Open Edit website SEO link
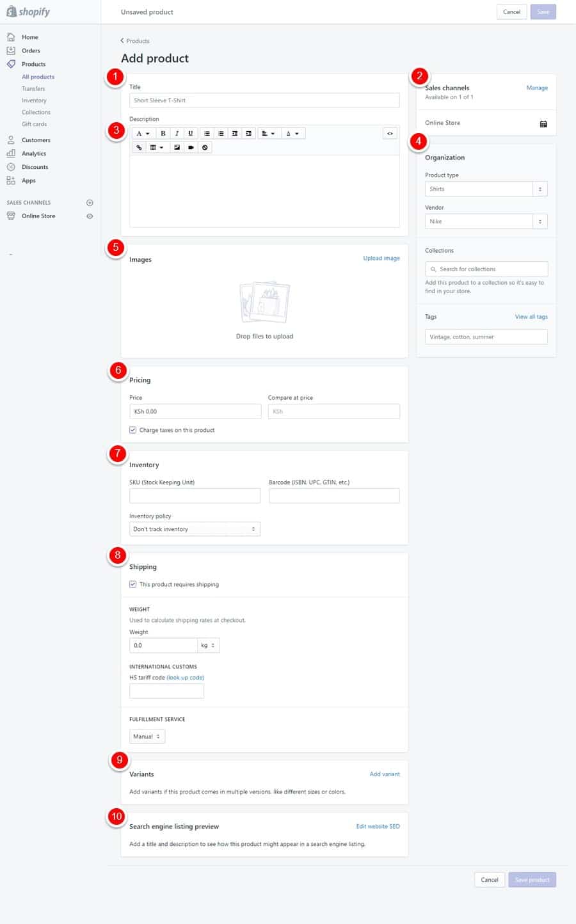 377,826
